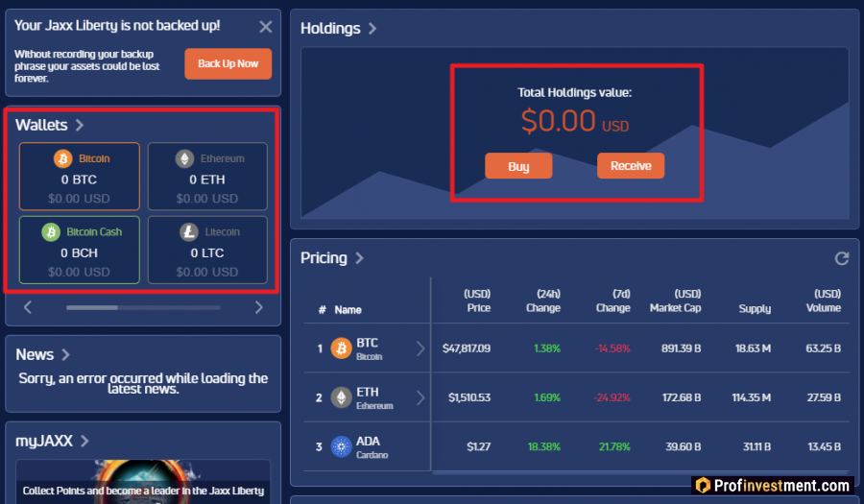Click the ADA price $1.27
864x504 pixels.
479,446
